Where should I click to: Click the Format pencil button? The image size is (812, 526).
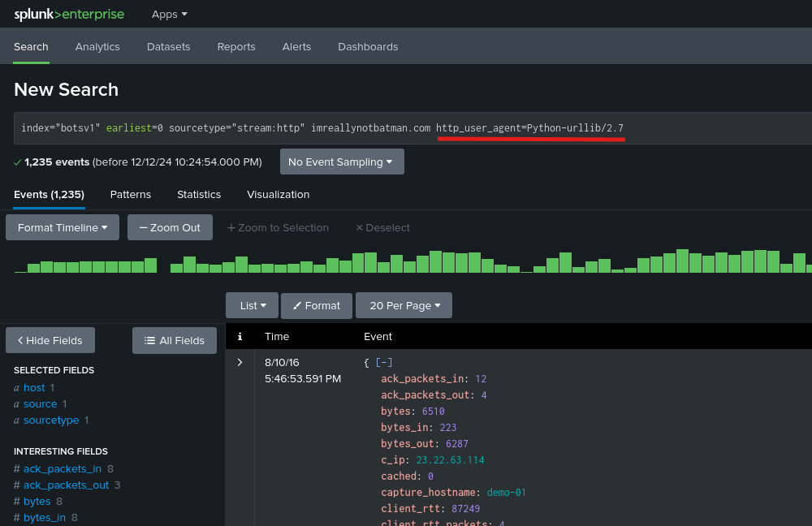tap(317, 305)
